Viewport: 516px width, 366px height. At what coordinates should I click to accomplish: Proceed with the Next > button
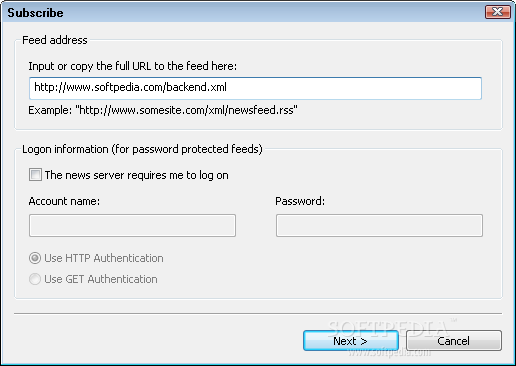coord(351,341)
